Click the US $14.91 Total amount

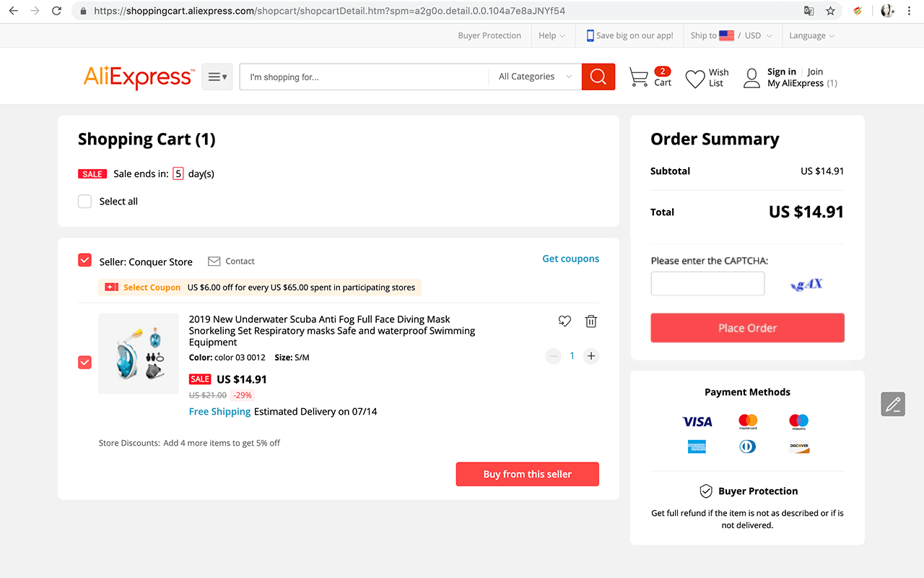[x=806, y=212]
